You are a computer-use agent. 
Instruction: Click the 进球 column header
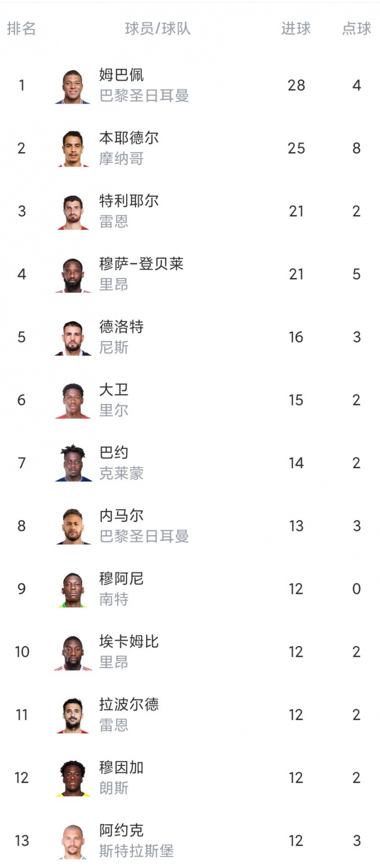296,28
